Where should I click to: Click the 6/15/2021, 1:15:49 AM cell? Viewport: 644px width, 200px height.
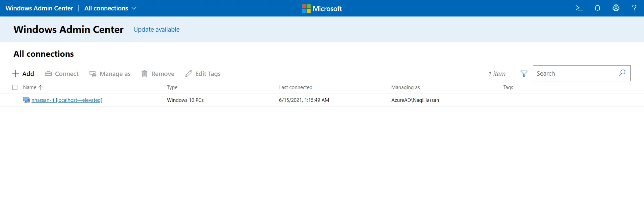[304, 100]
